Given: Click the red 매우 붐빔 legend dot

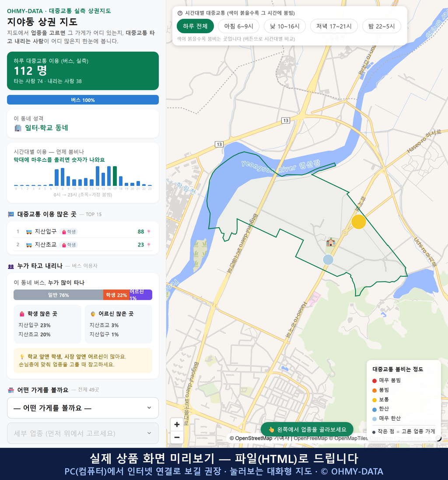Looking at the screenshot, I should pyautogui.click(x=374, y=380).
